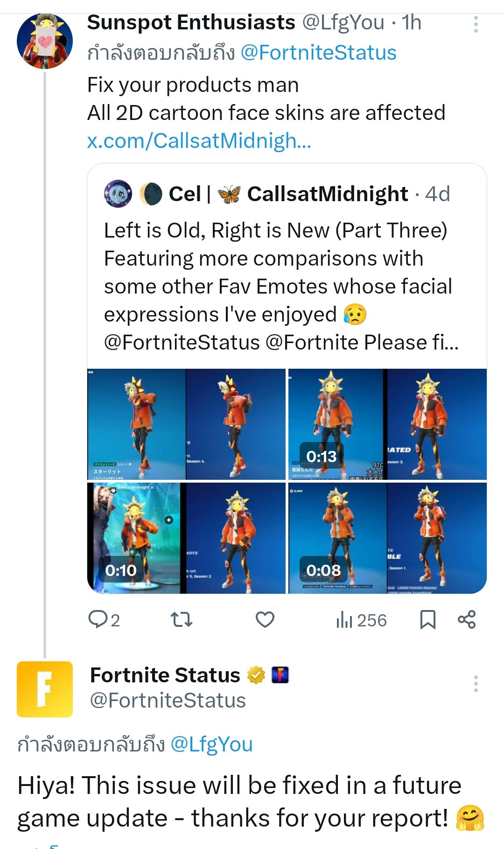Open the top-left comparison image thumbnail

[186, 424]
